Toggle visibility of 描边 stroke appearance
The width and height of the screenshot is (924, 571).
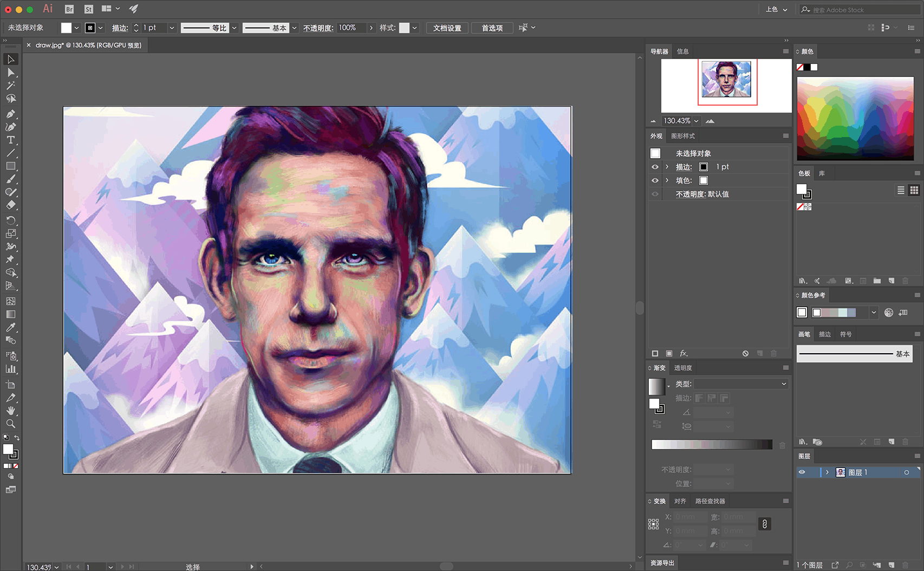click(x=655, y=167)
